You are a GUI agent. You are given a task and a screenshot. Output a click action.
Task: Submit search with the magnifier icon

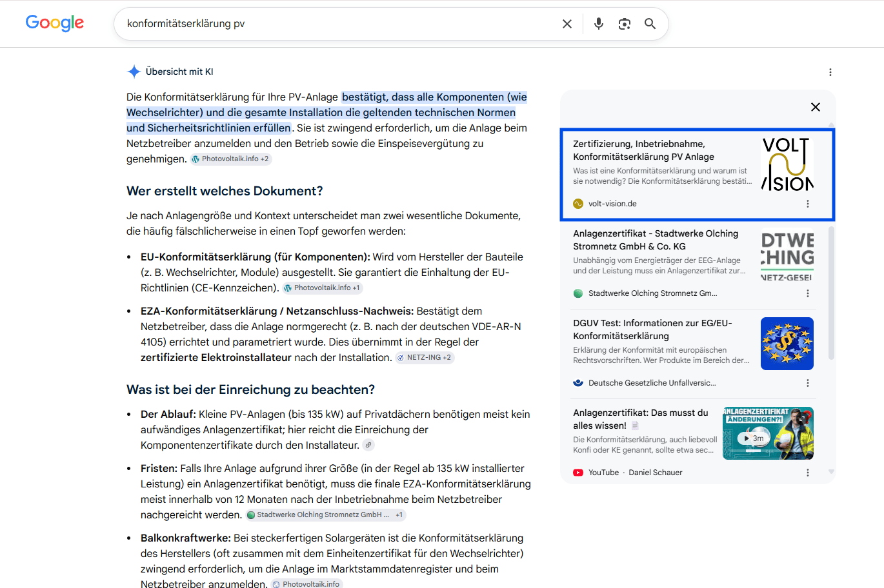[650, 24]
